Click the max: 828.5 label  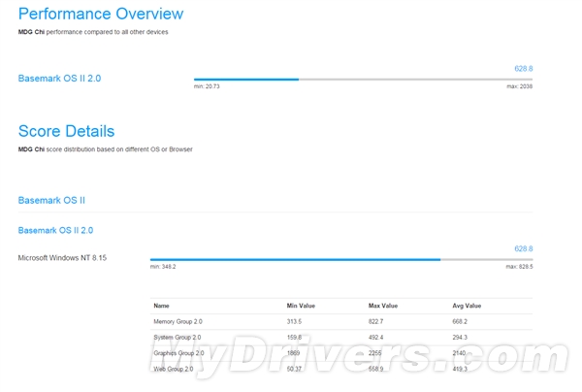point(519,267)
